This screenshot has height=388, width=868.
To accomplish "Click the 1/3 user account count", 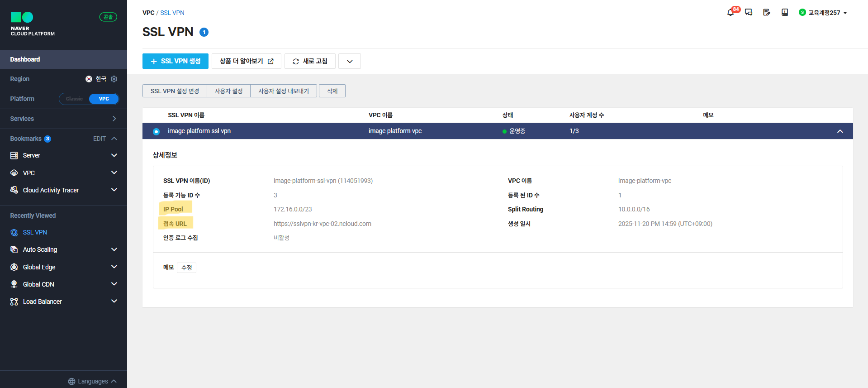I will coord(574,131).
